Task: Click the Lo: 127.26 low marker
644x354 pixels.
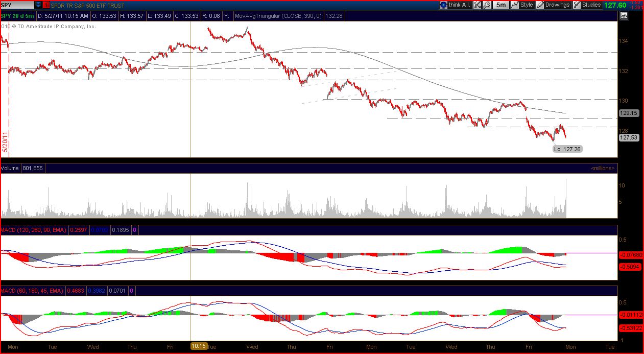Action: [x=567, y=149]
